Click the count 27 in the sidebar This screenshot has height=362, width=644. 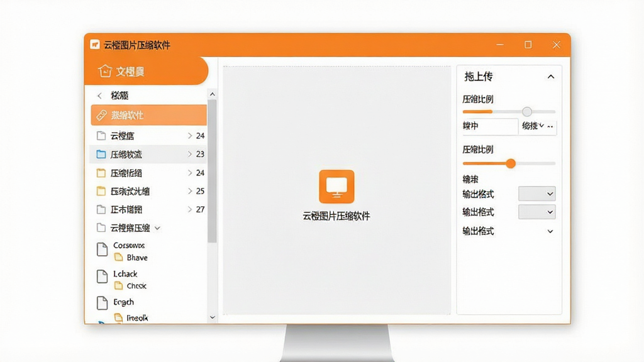(x=200, y=209)
